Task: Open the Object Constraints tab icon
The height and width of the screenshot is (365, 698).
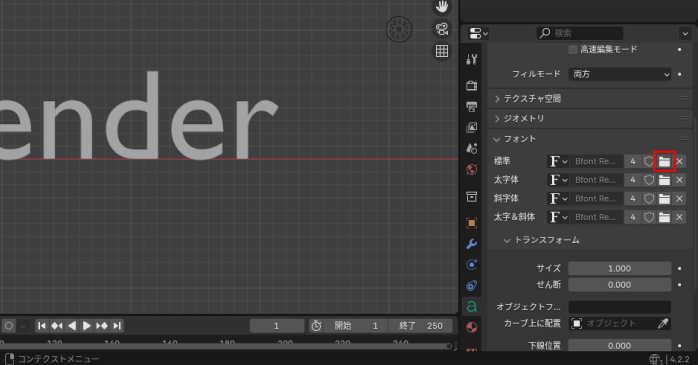Action: point(471,285)
